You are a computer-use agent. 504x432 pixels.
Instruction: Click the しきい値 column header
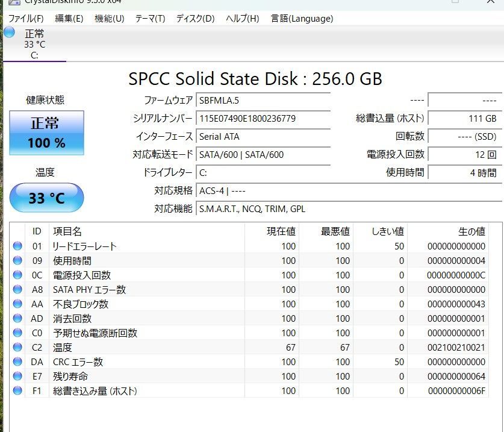(x=380, y=231)
